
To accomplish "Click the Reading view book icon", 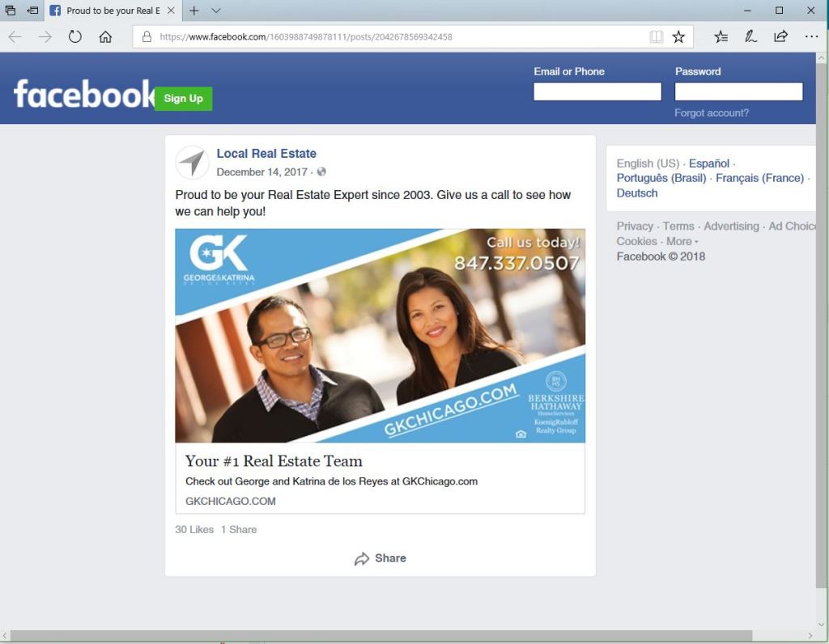I will 656,36.
